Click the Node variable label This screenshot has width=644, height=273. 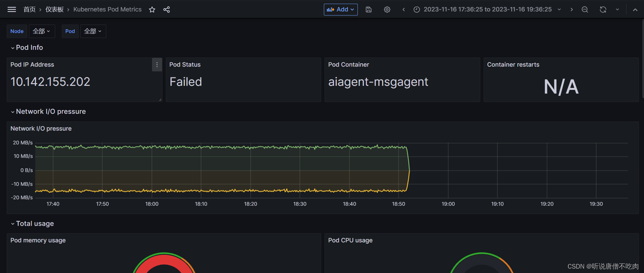[x=17, y=31]
